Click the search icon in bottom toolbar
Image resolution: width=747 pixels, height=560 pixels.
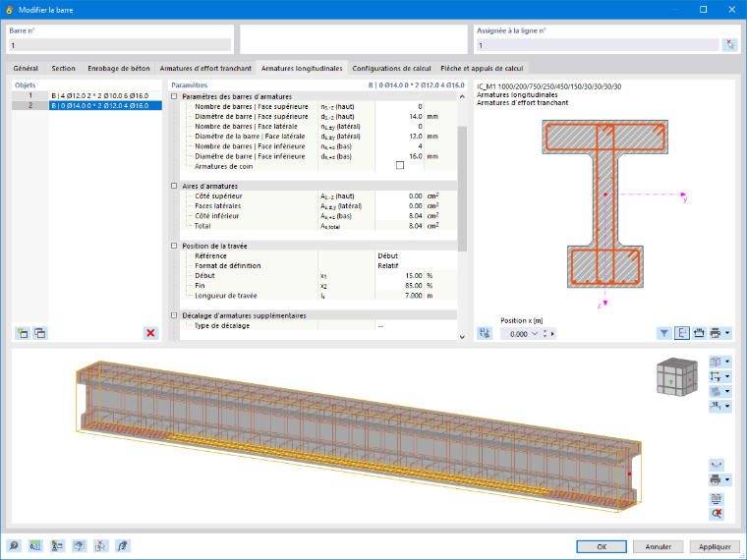tap(14, 545)
